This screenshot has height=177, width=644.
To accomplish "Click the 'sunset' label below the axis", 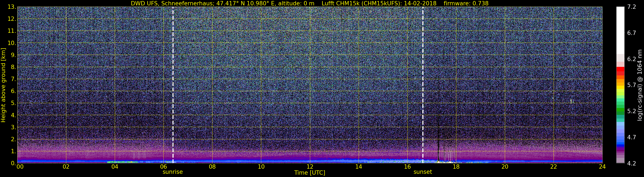I will pos(423,172).
